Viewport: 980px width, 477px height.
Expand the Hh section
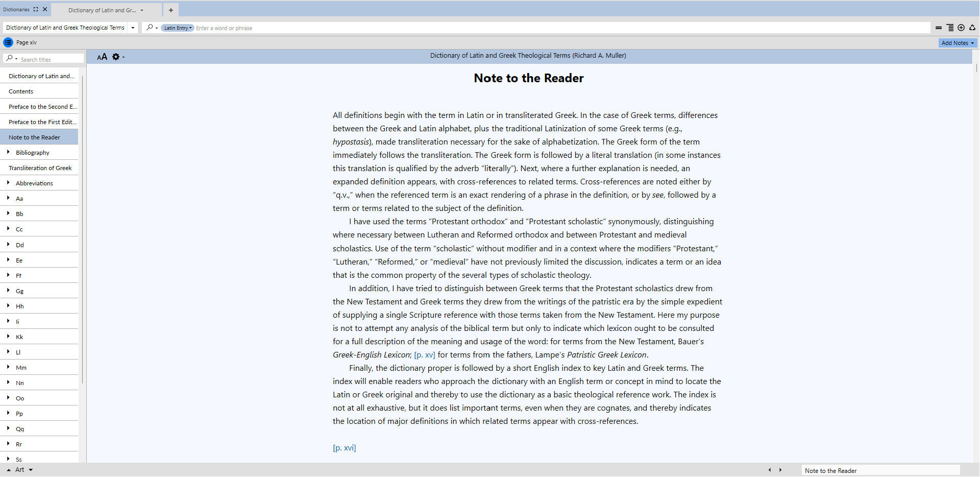tap(8, 306)
